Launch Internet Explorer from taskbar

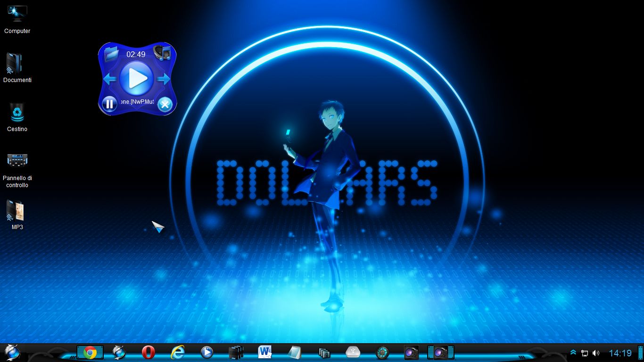point(177,352)
